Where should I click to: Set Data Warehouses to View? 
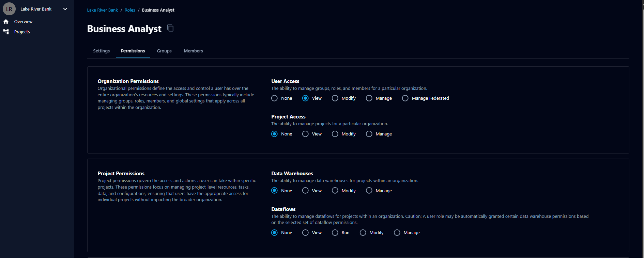(x=305, y=191)
